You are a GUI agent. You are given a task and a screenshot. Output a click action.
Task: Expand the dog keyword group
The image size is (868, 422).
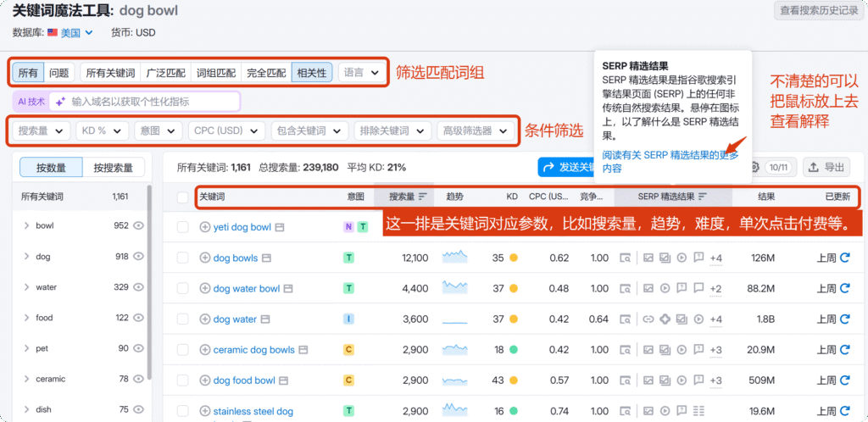pos(26,256)
